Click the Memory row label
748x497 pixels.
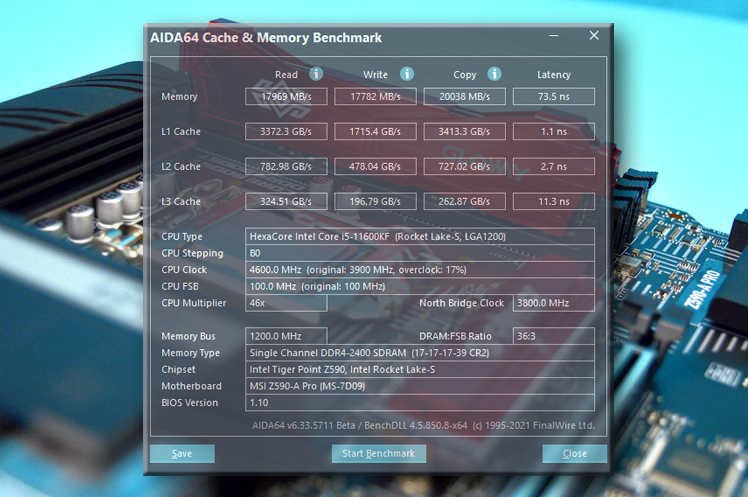[x=179, y=97]
